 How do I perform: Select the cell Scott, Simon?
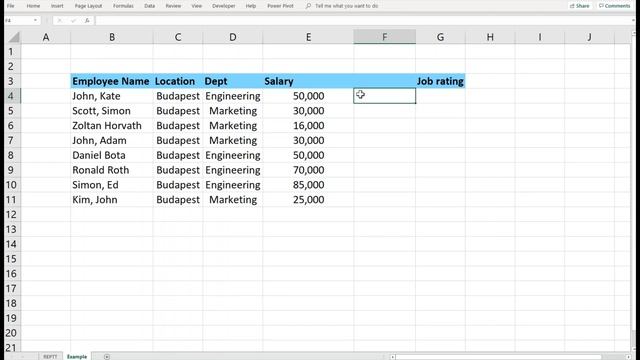pyautogui.click(x=112, y=111)
